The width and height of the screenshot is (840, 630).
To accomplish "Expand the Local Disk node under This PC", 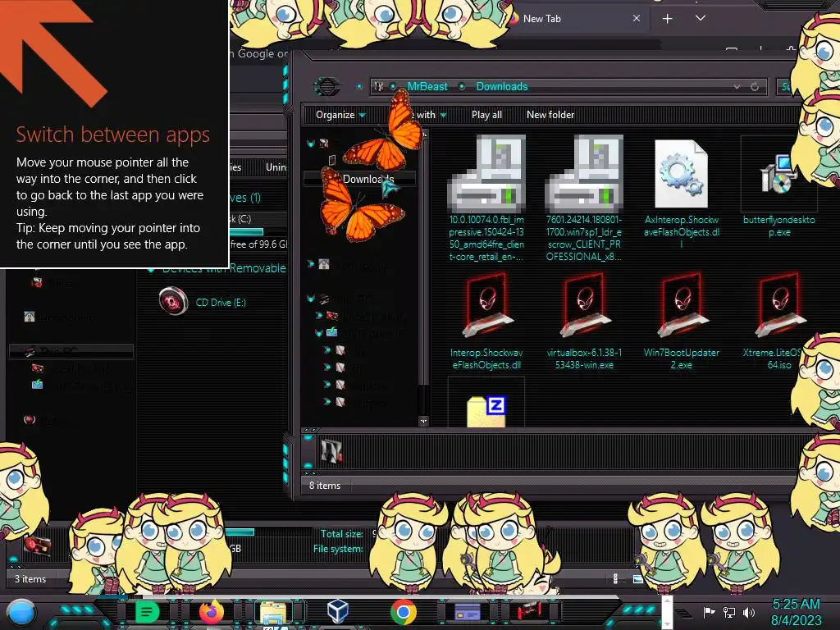I will click(x=319, y=316).
